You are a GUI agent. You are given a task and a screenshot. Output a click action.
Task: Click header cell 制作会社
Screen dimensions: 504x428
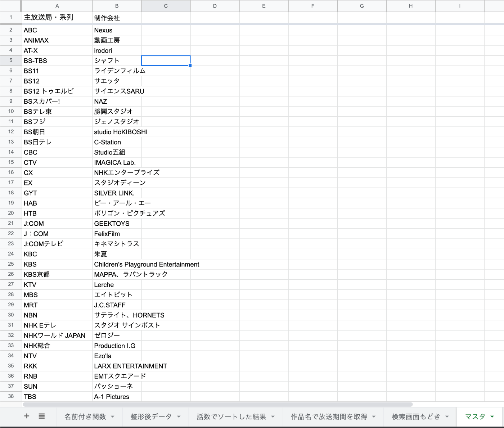point(117,17)
